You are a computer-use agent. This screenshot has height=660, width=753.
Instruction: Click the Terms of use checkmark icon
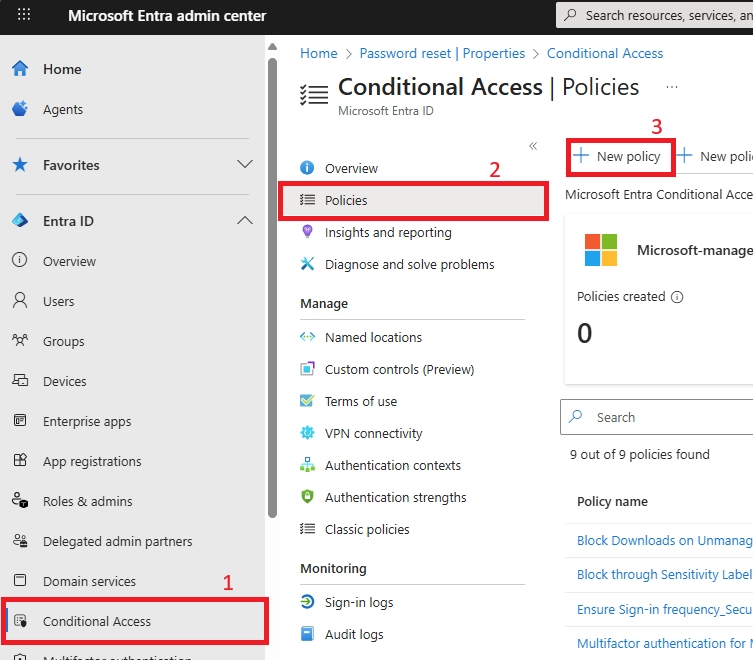307,400
